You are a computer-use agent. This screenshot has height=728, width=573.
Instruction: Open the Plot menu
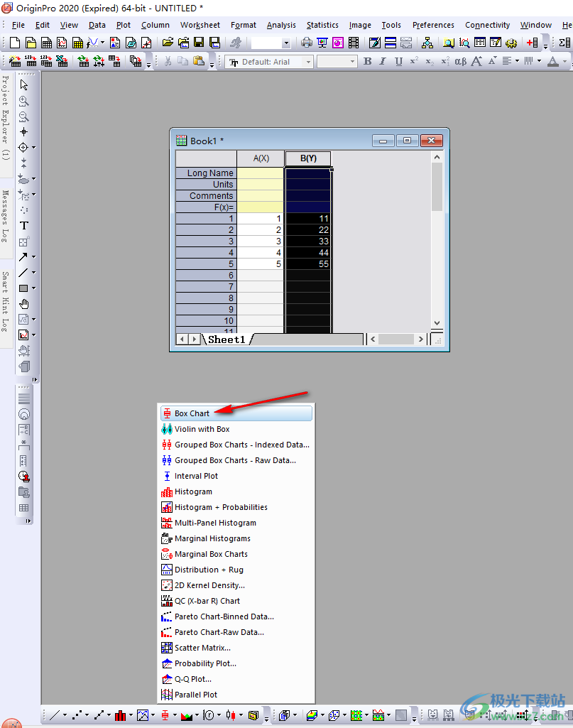pos(124,25)
